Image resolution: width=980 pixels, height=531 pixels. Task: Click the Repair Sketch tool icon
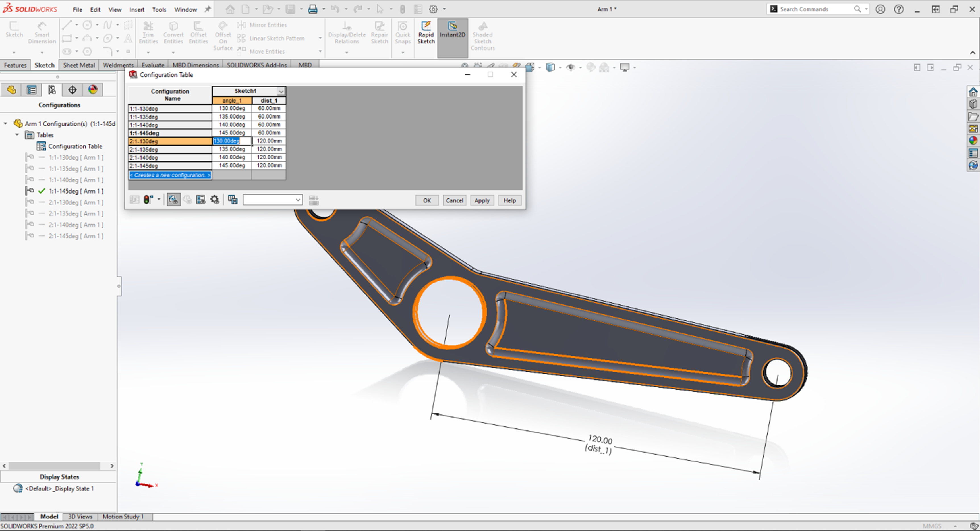coord(378,31)
